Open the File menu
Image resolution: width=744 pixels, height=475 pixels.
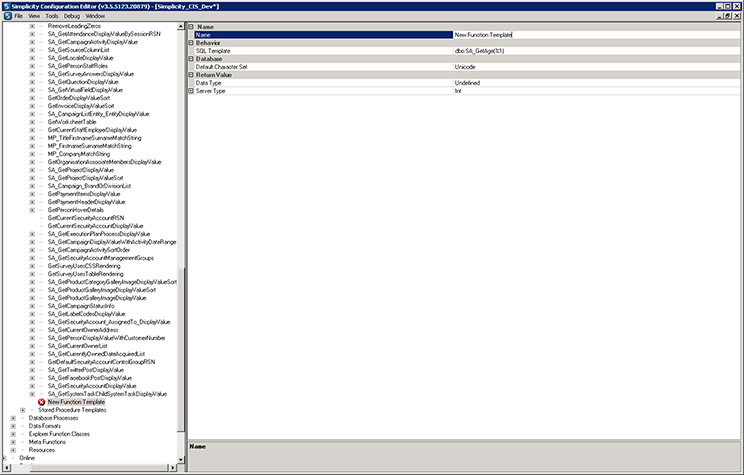pyautogui.click(x=19, y=16)
